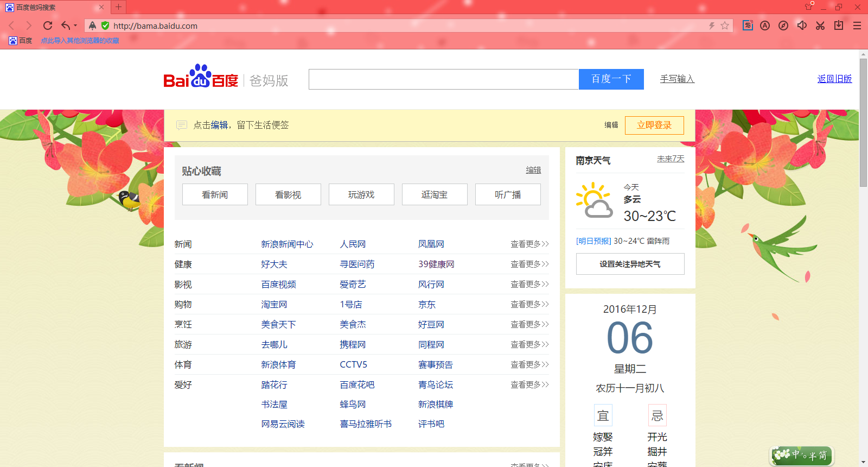
Task: Expand 查看更多 in 购物 row
Action: point(529,305)
